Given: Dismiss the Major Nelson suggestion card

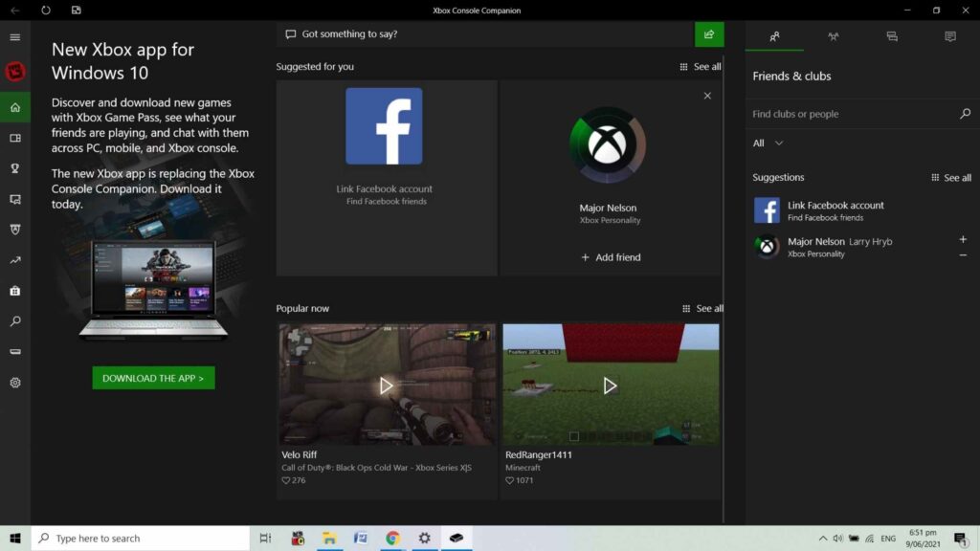Looking at the screenshot, I should [707, 96].
